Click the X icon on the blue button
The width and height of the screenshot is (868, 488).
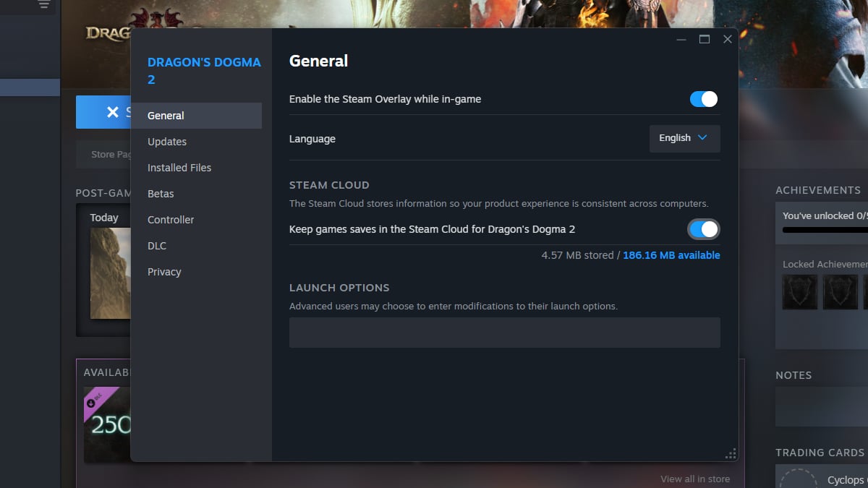(113, 112)
